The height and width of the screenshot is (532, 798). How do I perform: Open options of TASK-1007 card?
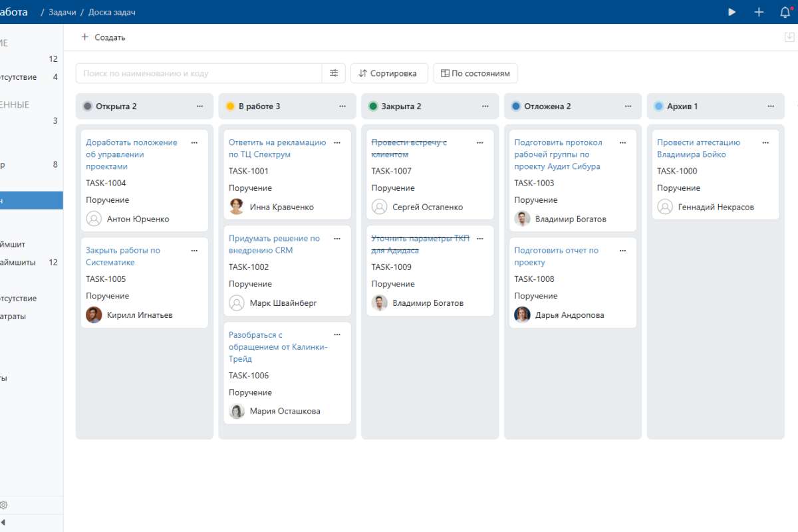[480, 142]
